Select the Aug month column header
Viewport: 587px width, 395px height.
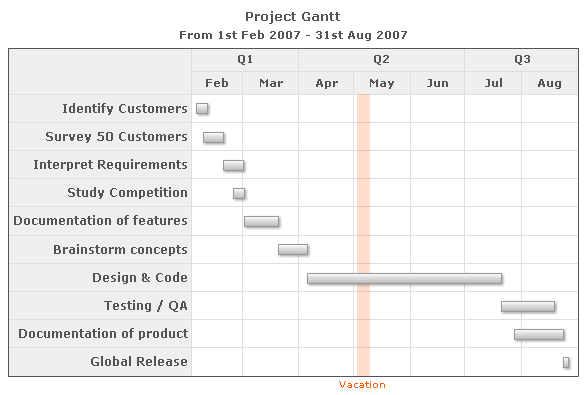click(x=550, y=83)
